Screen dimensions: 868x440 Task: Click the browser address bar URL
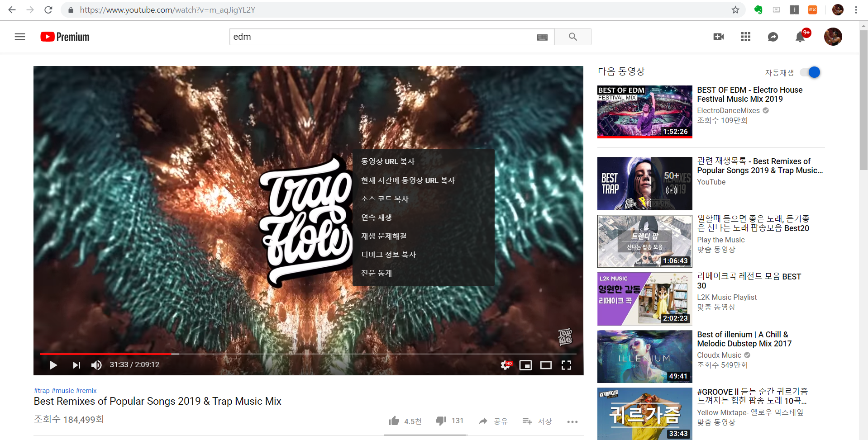pyautogui.click(x=167, y=9)
